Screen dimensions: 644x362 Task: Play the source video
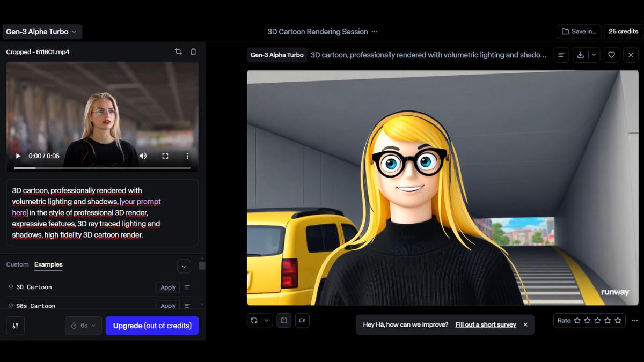click(x=18, y=156)
